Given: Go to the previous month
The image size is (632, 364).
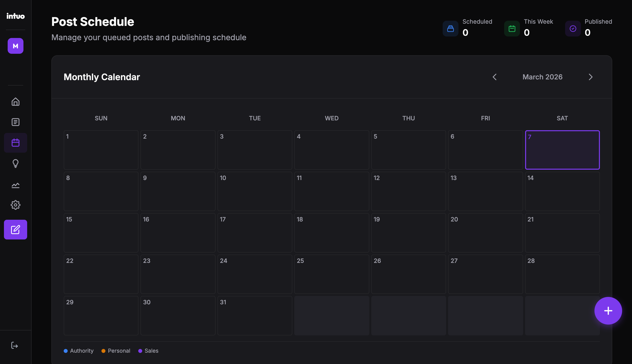Looking at the screenshot, I should pos(494,77).
